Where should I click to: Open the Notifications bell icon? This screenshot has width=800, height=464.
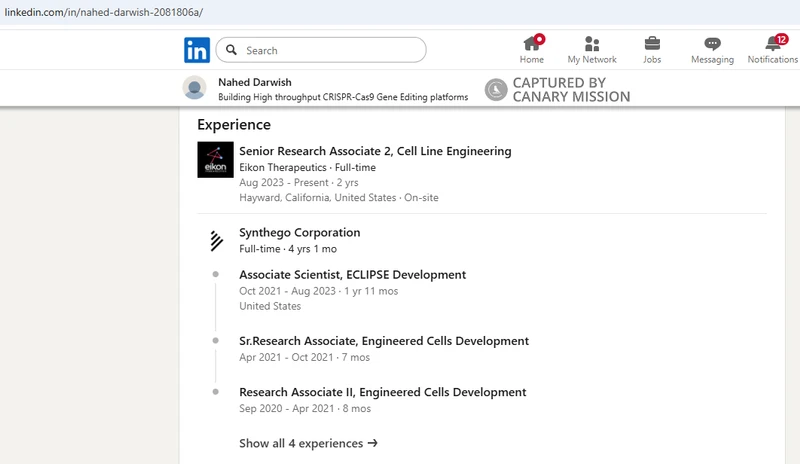pos(772,44)
